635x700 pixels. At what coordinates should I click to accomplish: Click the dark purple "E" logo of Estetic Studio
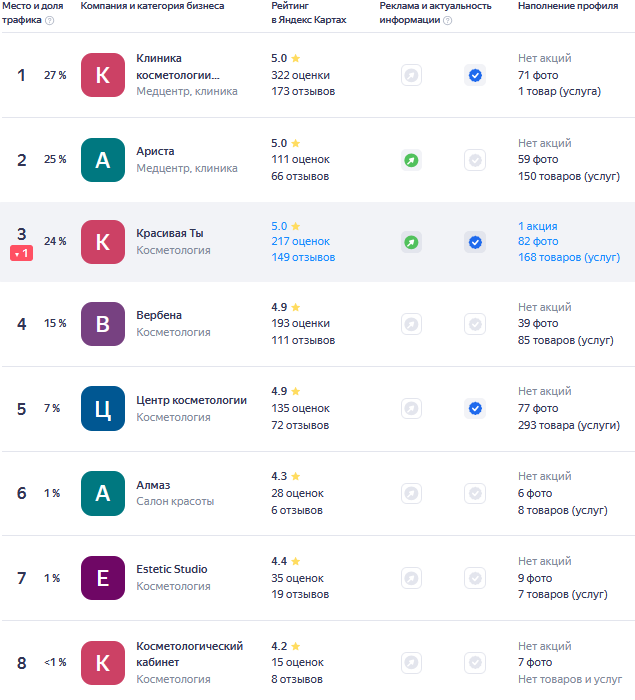point(103,578)
